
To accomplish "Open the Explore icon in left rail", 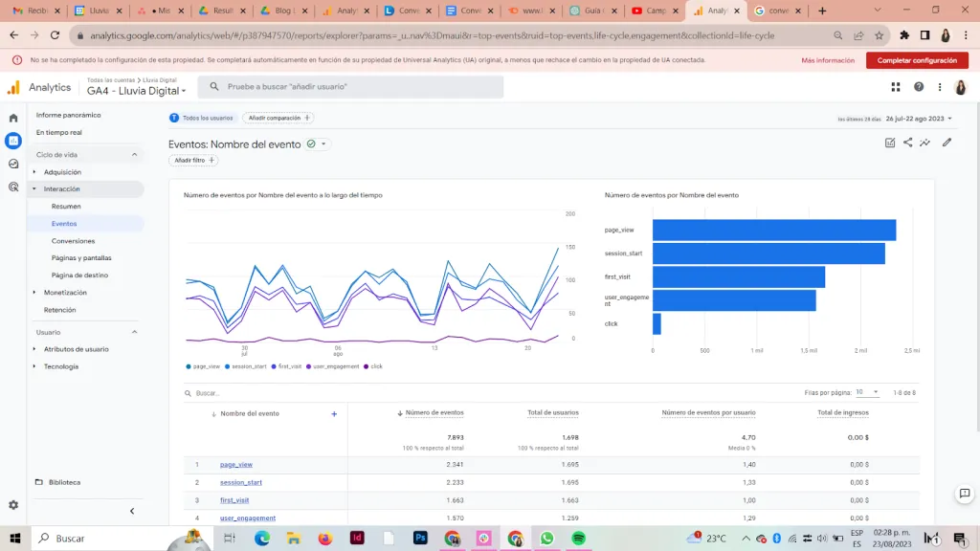I will (13, 164).
